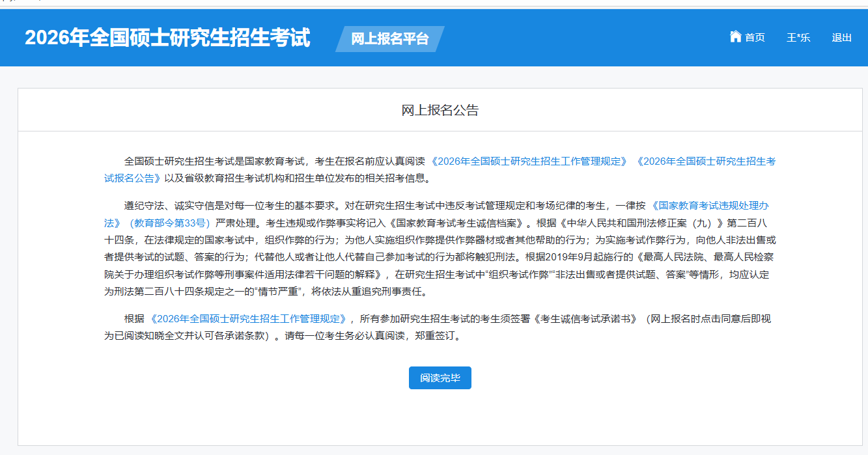Click the 网上报名公告 panel heading
Screen dimensions: 868x455
point(440,110)
